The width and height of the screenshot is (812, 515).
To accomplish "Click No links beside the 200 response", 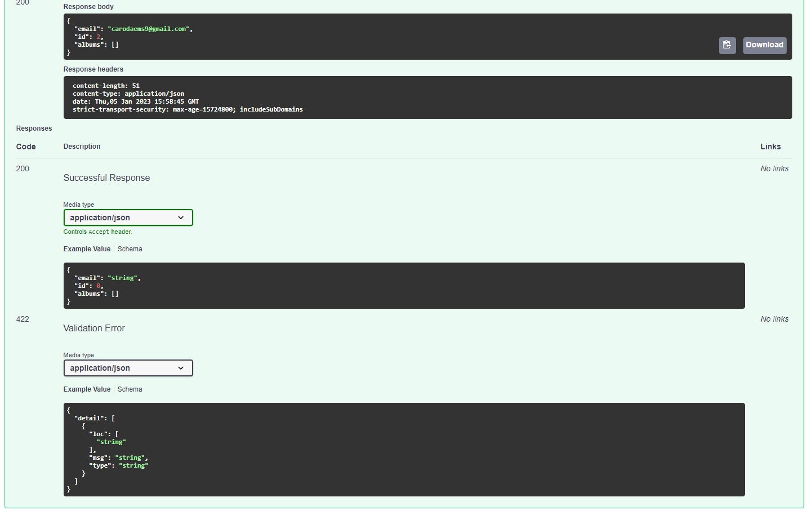I will [774, 168].
